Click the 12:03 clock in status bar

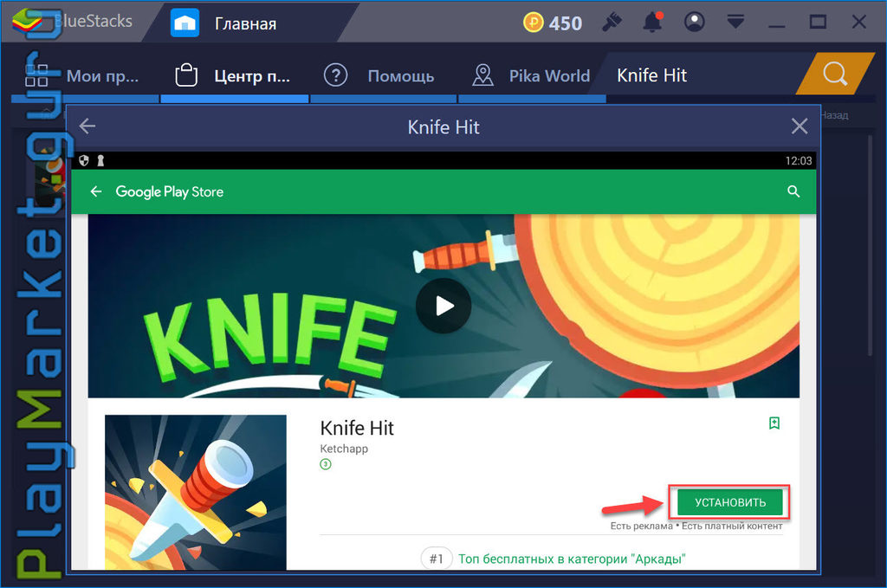798,160
